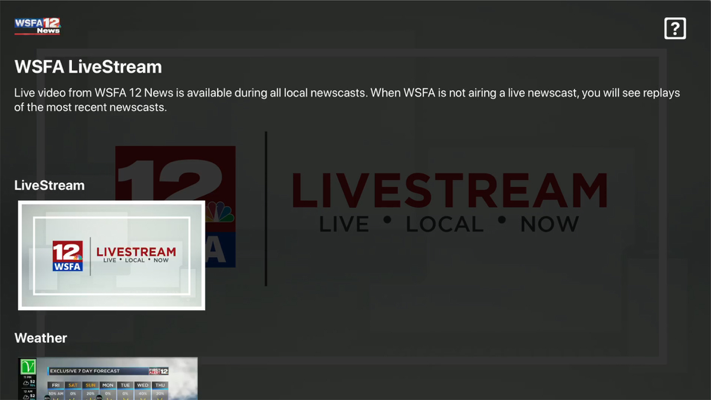Click the WSFA 12 News logo
711x400 pixels.
point(37,26)
